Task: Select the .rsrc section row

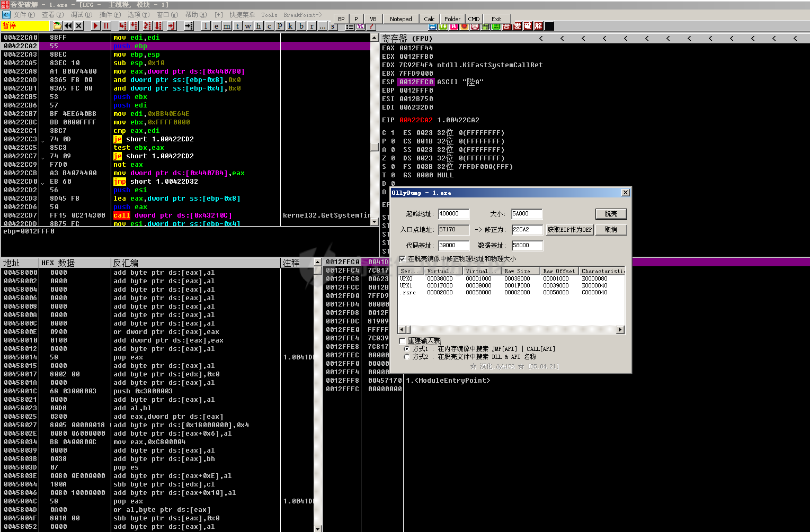Action: click(511, 292)
